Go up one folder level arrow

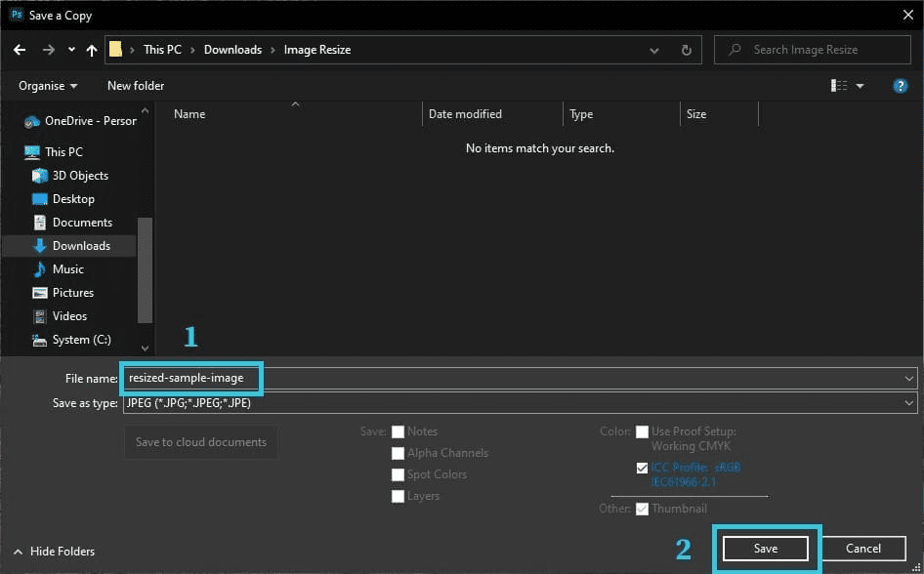(x=92, y=50)
